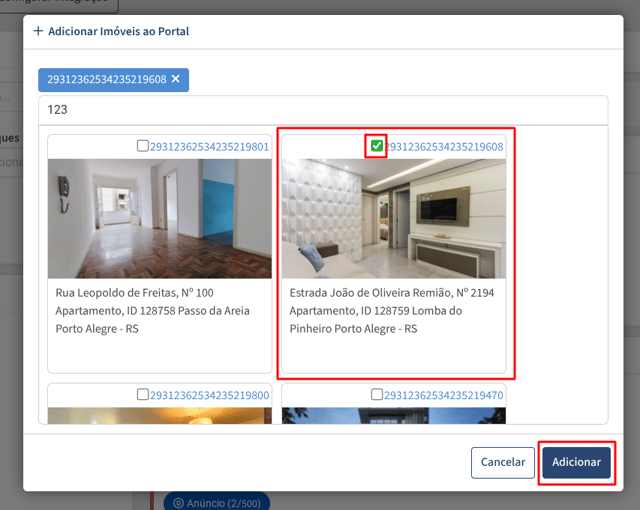Open the property link 29312362534235219801
The width and height of the screenshot is (640, 510).
tap(209, 146)
